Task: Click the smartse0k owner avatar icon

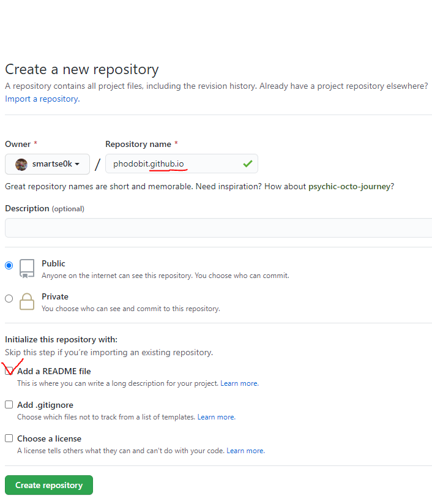Action: coord(21,165)
